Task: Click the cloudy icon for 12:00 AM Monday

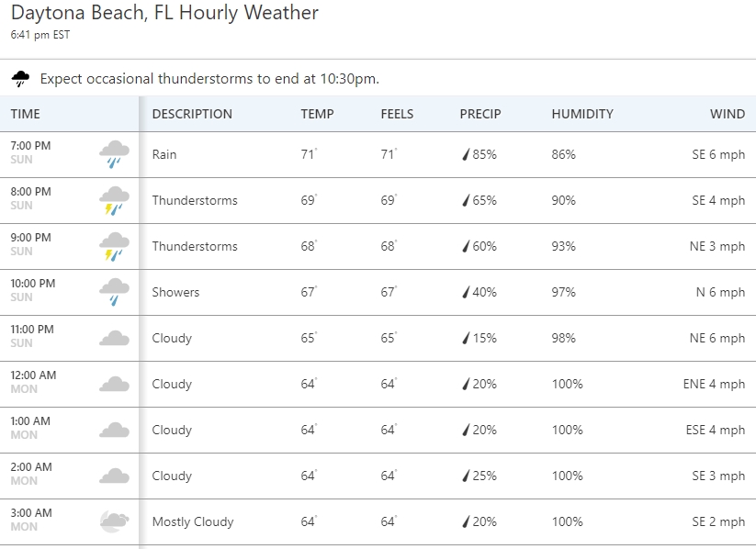Action: tap(114, 384)
